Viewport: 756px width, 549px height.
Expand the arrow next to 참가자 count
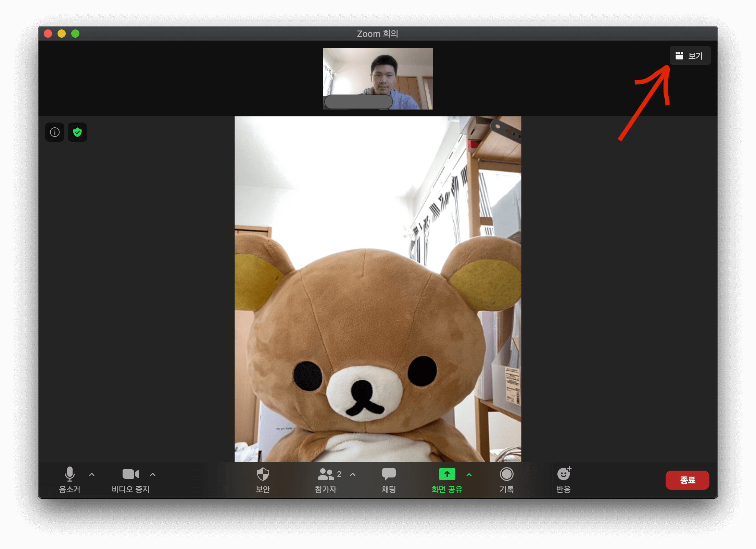click(353, 474)
